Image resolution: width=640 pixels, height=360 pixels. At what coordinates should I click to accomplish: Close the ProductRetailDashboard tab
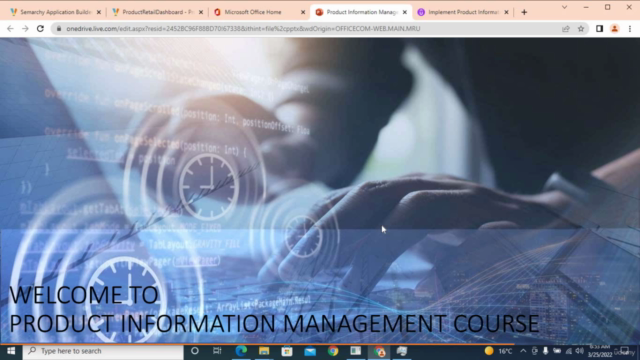click(x=201, y=12)
